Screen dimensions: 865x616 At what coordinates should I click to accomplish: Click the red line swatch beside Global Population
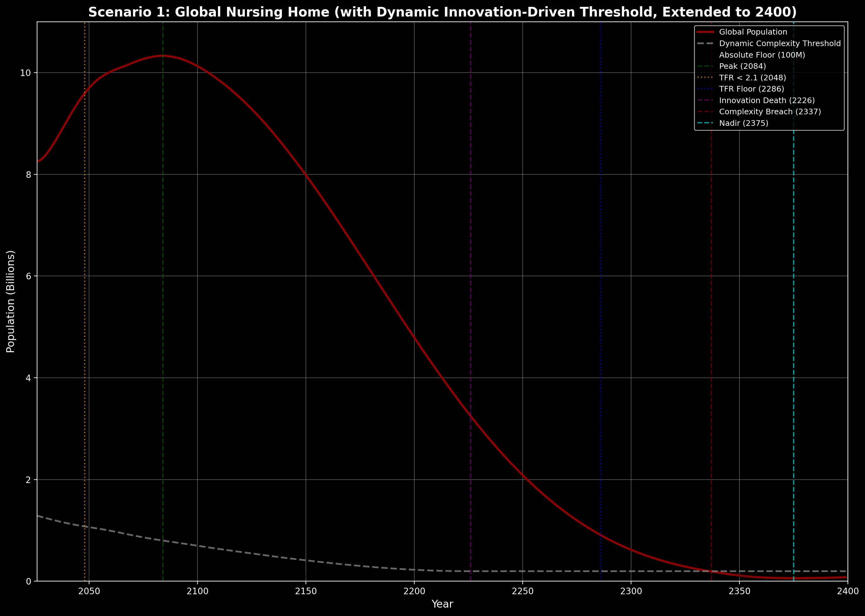[x=705, y=32]
